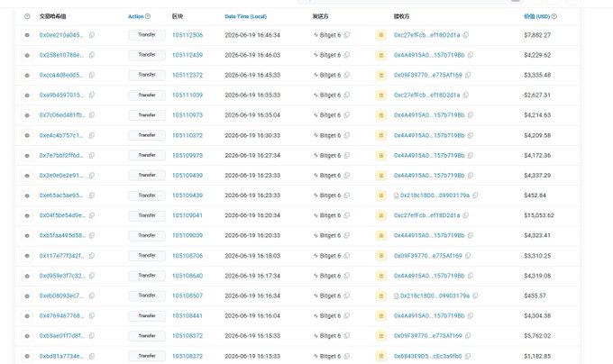This screenshot has width=613, height=364.
Task: Copy receiver address in $3,335.48 row
Action: (x=468, y=75)
